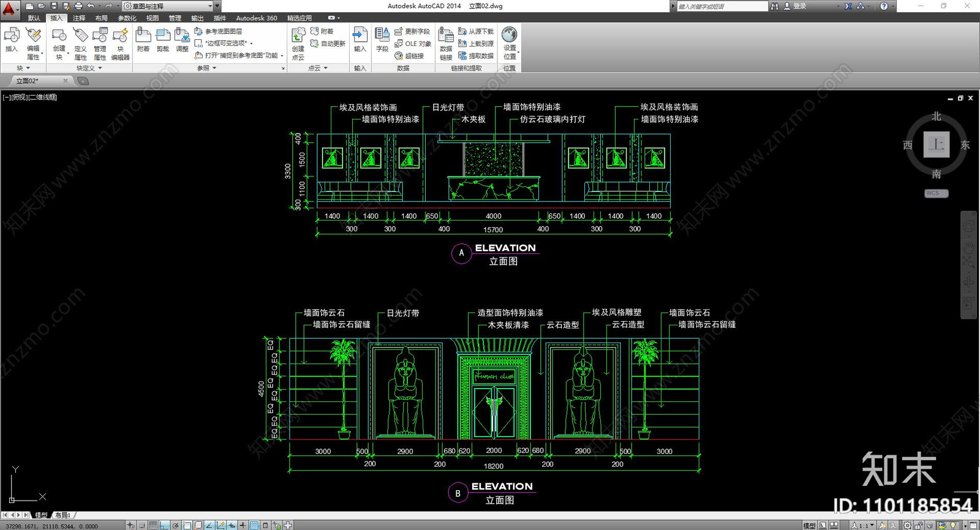Click the 超链接 (Hyperlink) button

coord(409,56)
